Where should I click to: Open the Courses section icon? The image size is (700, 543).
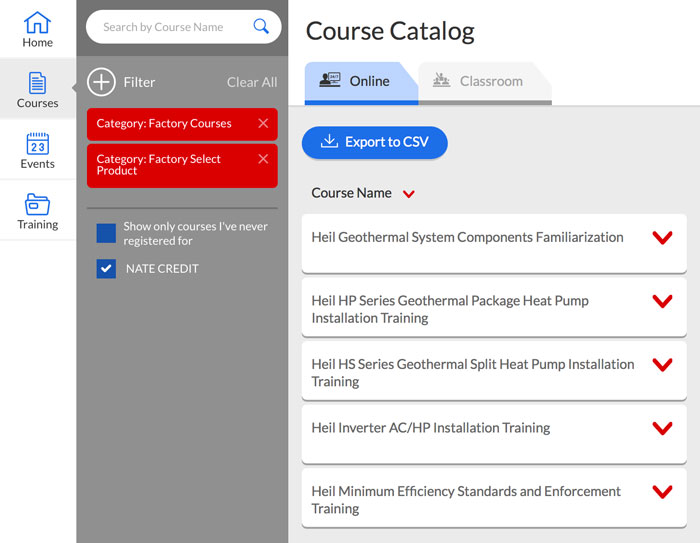click(38, 83)
